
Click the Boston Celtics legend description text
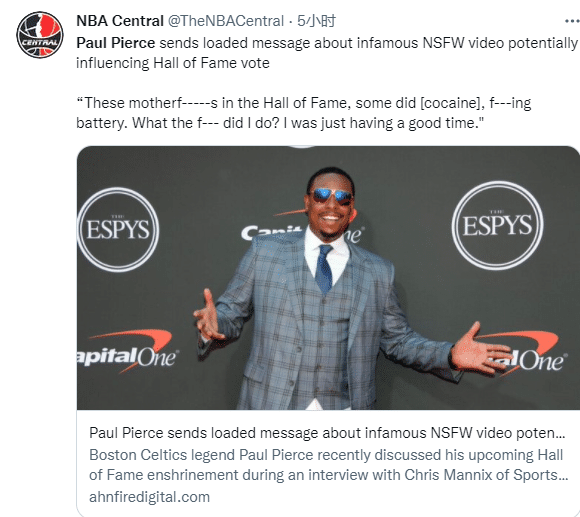(328, 465)
